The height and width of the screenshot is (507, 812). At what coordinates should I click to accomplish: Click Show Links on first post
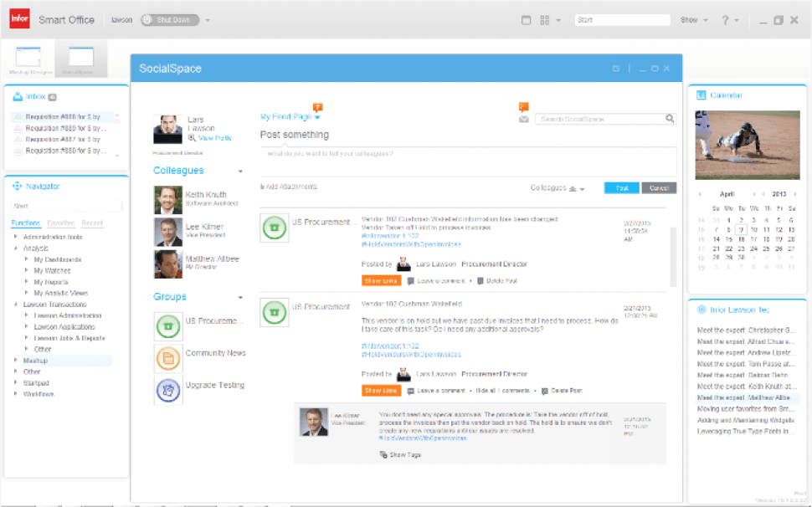click(x=381, y=281)
